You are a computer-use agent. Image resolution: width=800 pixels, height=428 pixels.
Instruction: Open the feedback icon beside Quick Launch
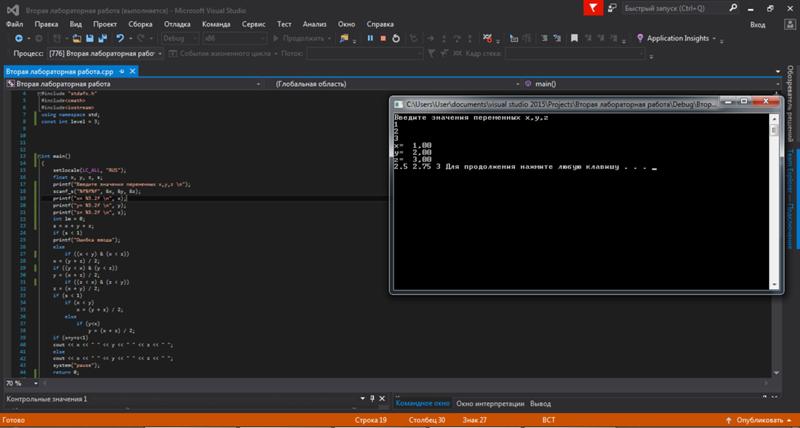point(612,8)
